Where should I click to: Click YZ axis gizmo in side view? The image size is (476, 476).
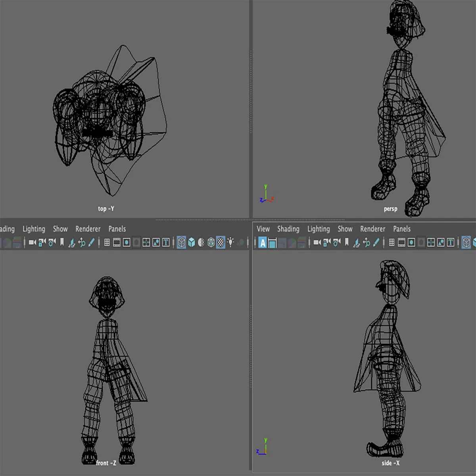262,447
